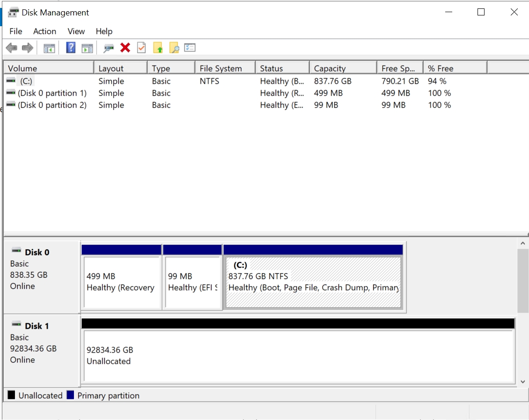Open the View menu
The height and width of the screenshot is (420, 529).
(76, 31)
